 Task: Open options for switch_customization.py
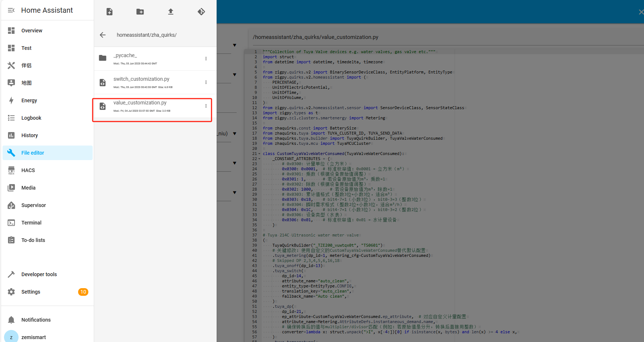[x=206, y=82]
